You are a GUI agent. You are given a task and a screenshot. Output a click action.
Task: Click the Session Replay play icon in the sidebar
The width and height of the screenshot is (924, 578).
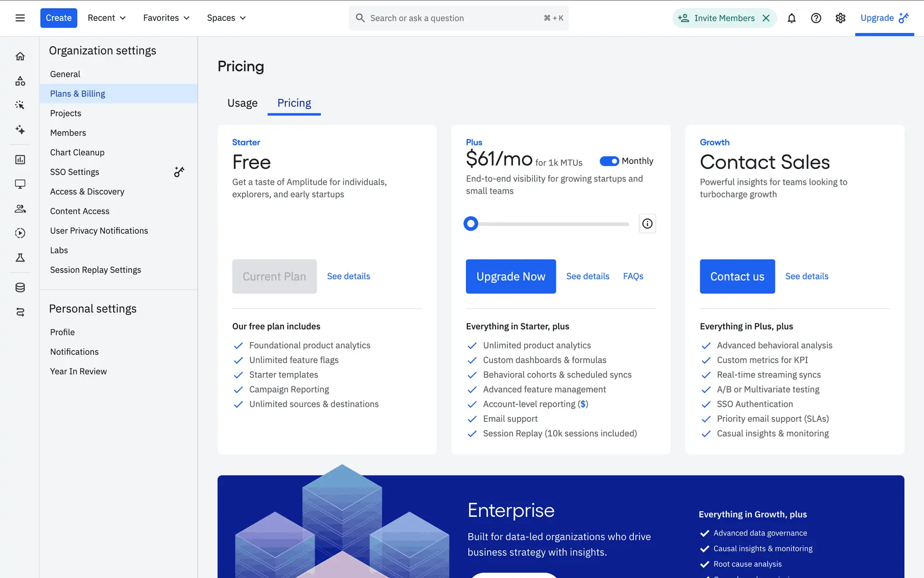[20, 233]
